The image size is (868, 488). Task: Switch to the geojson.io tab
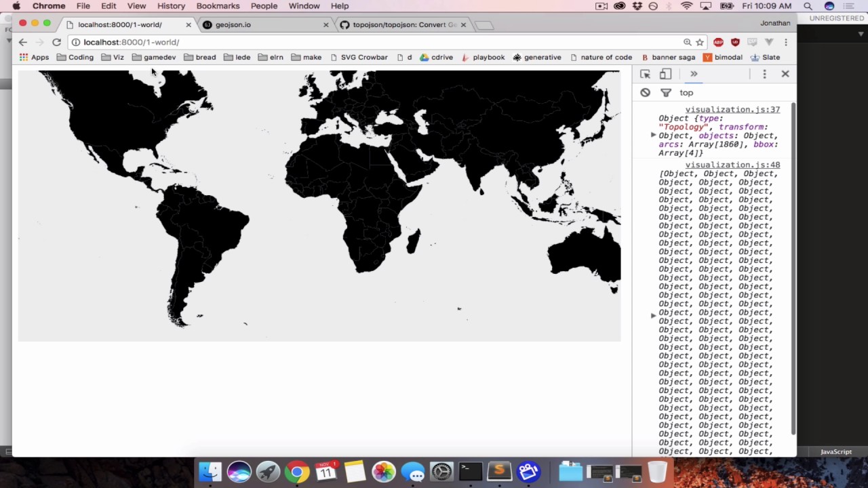point(264,24)
